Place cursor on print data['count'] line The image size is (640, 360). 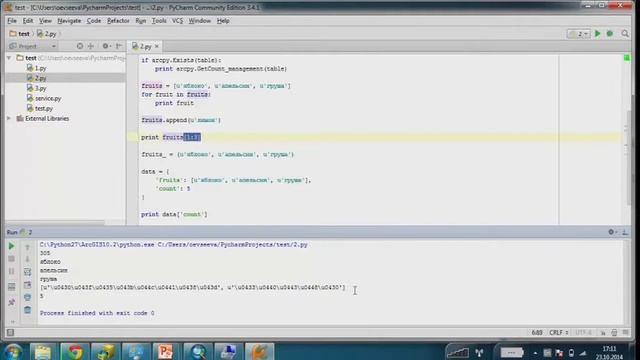click(174, 214)
